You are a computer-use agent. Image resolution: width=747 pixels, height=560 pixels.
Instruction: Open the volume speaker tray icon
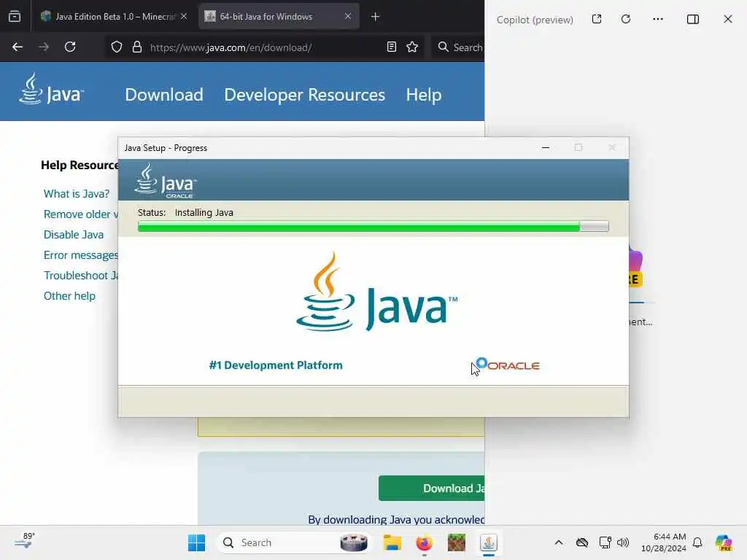click(x=623, y=542)
